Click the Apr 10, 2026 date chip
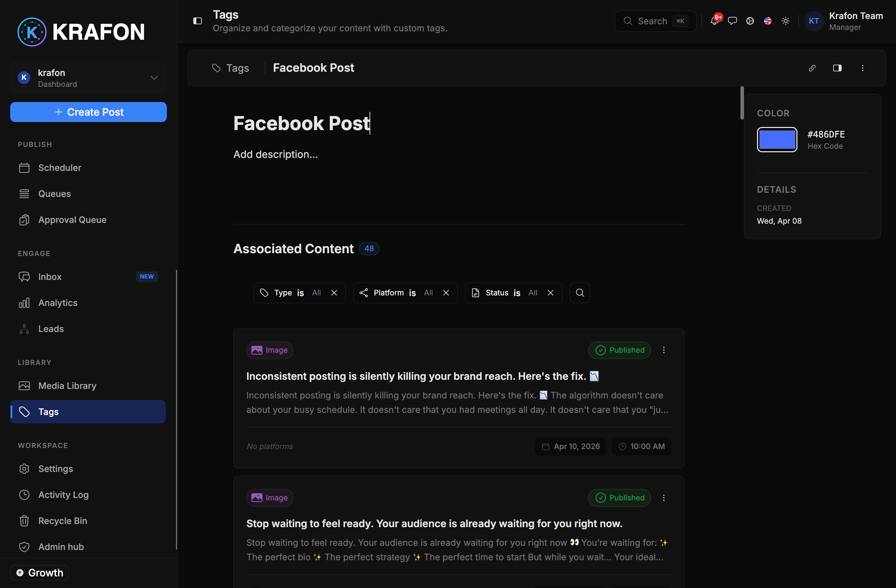Image resolution: width=896 pixels, height=588 pixels. 570,447
